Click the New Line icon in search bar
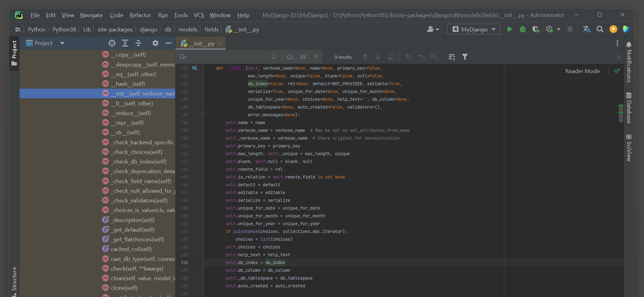This screenshot has width=644, height=297. 274,57
